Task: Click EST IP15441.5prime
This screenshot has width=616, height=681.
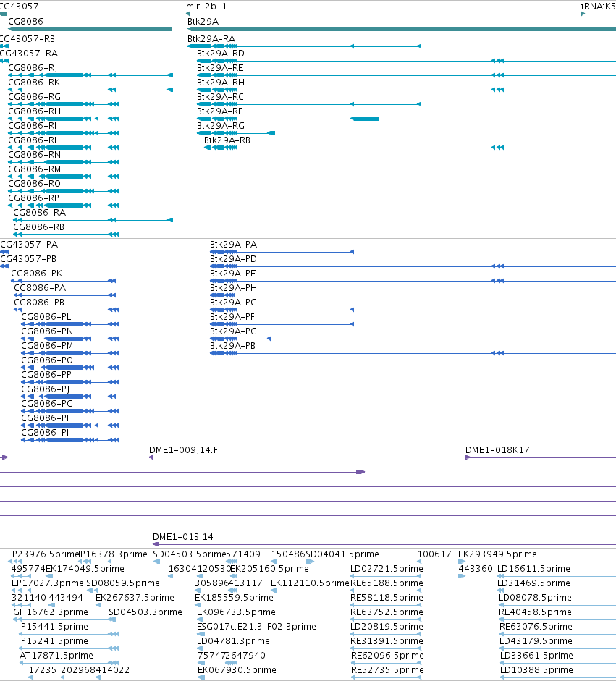Action: tap(53, 626)
